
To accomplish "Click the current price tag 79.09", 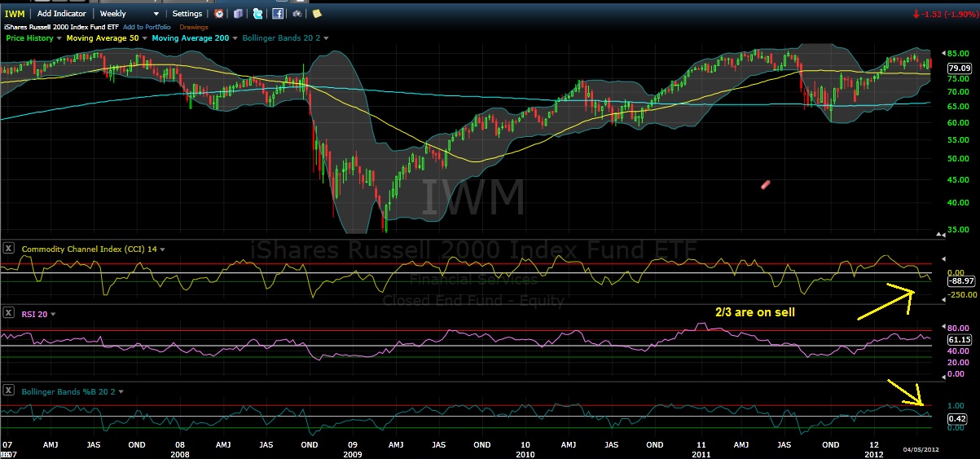I will (x=958, y=68).
